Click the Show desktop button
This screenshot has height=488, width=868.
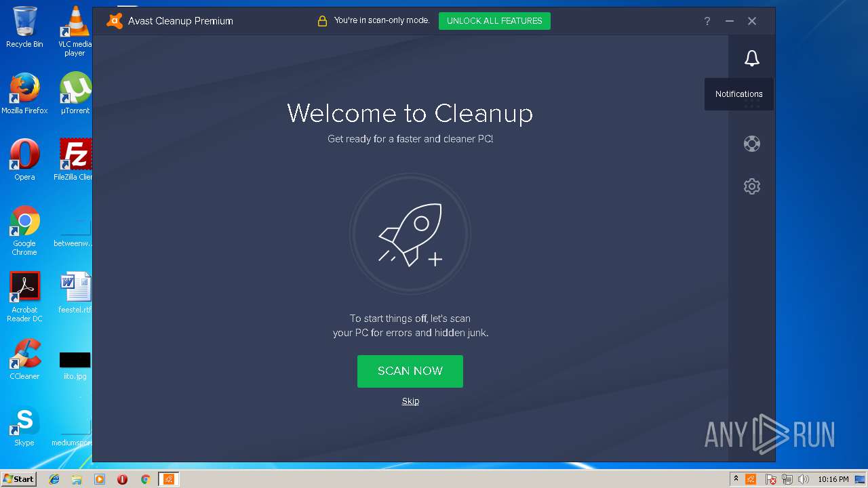pyautogui.click(x=861, y=479)
